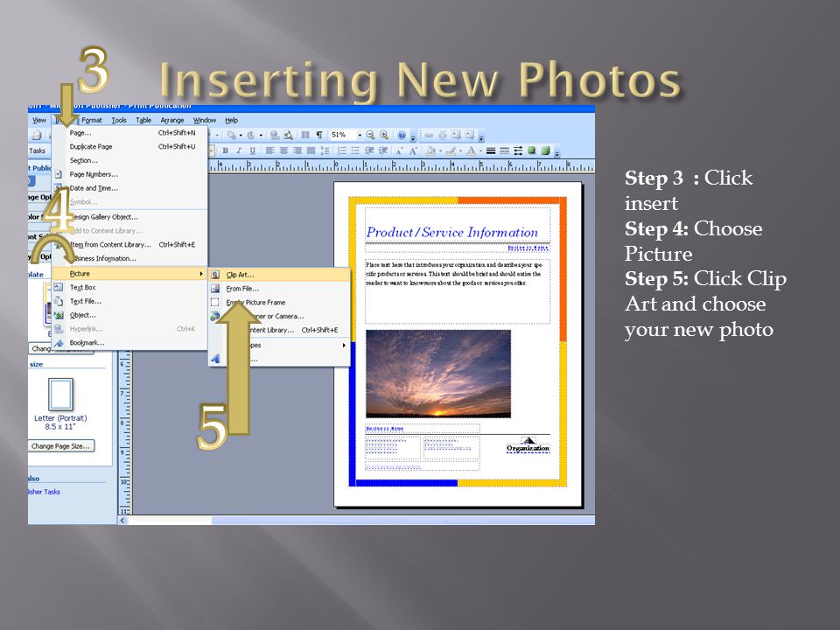
Task: Open Fill Color dropdown arrow
Action: (x=440, y=150)
